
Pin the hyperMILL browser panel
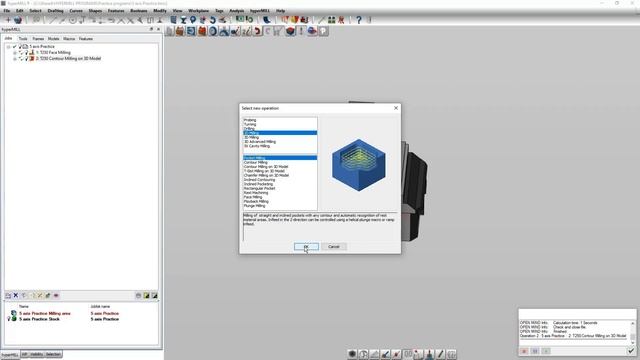(x=151, y=29)
